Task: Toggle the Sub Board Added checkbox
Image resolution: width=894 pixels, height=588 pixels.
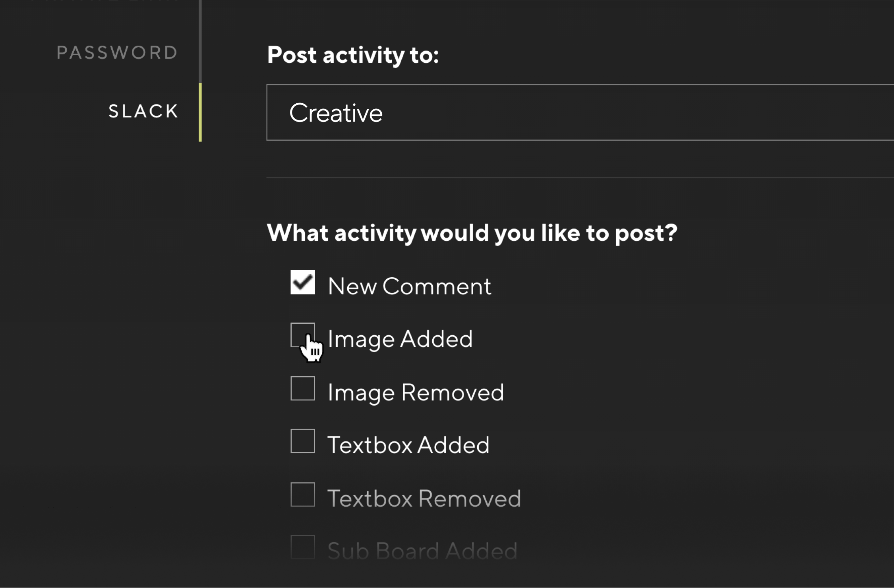Action: point(303,547)
